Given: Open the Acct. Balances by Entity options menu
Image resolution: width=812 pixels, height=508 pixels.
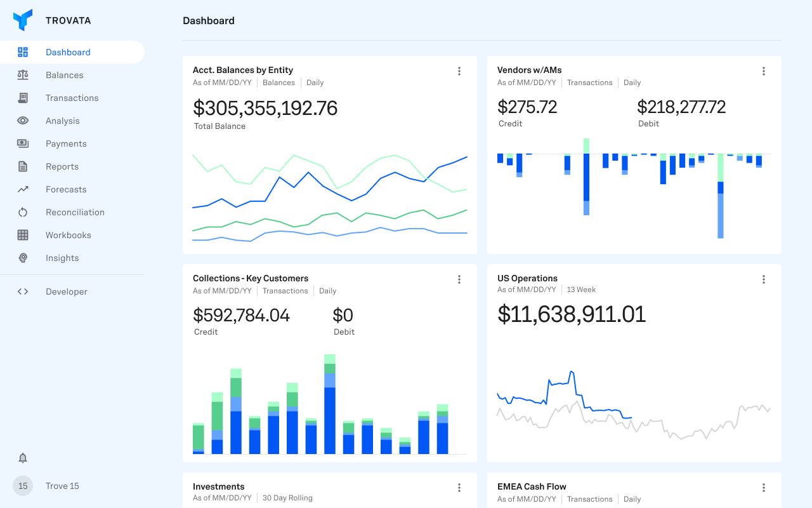Looking at the screenshot, I should pos(459,71).
